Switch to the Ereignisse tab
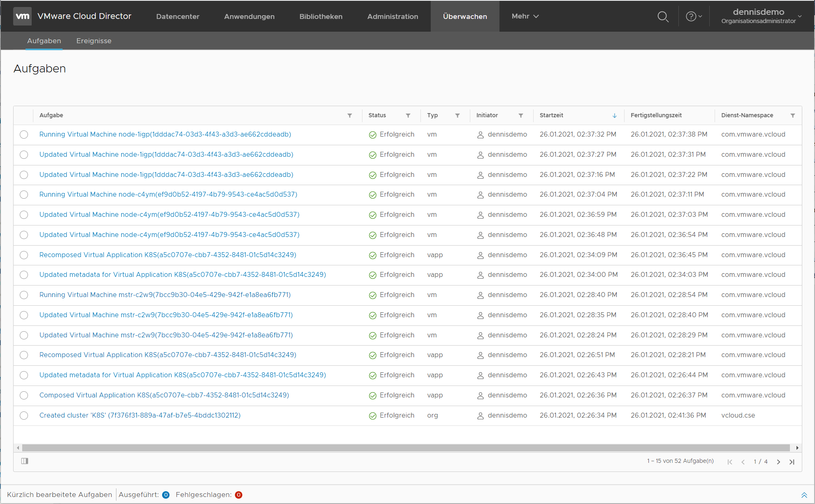 tap(94, 41)
